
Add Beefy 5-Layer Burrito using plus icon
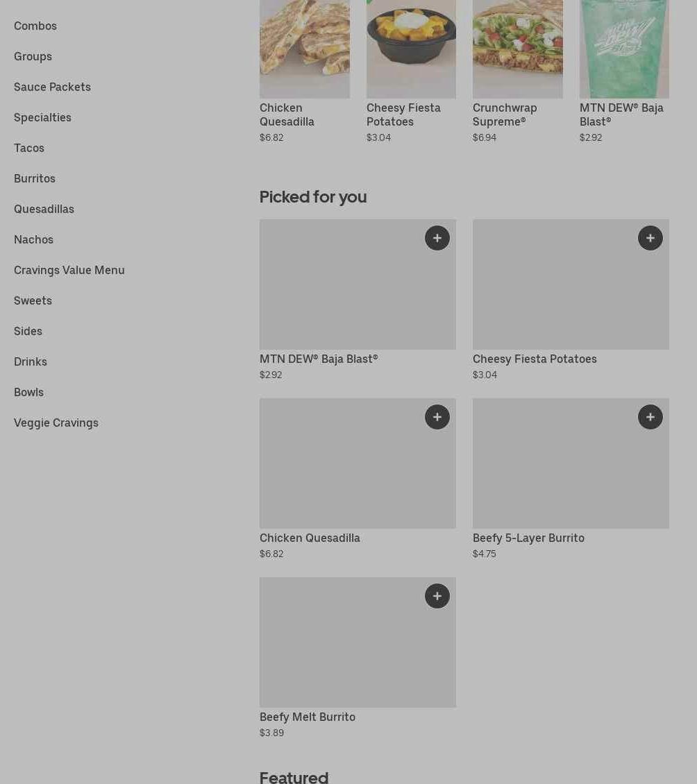(650, 417)
